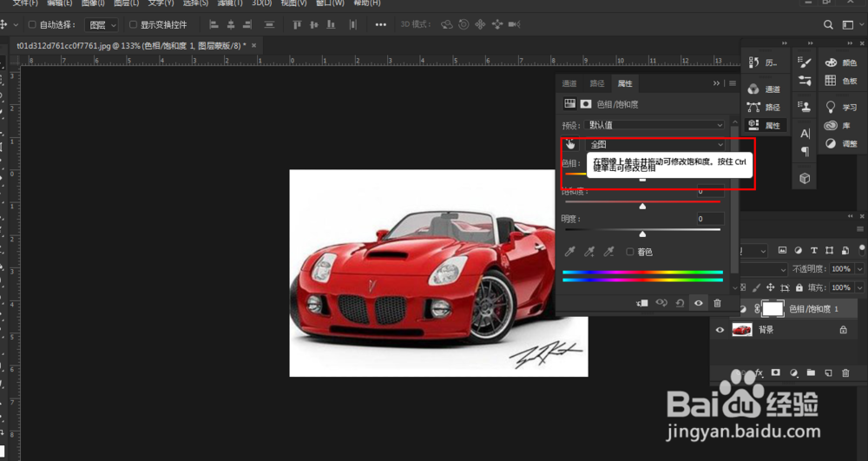Delete the adjustment layer via Properties trash icon
This screenshot has height=461, width=868.
click(x=718, y=303)
